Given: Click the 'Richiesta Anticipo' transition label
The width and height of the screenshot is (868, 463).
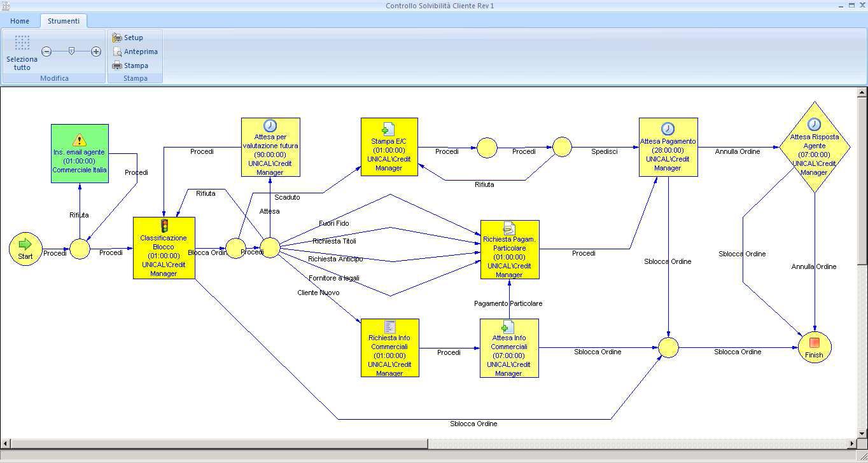Looking at the screenshot, I should click(335, 259).
